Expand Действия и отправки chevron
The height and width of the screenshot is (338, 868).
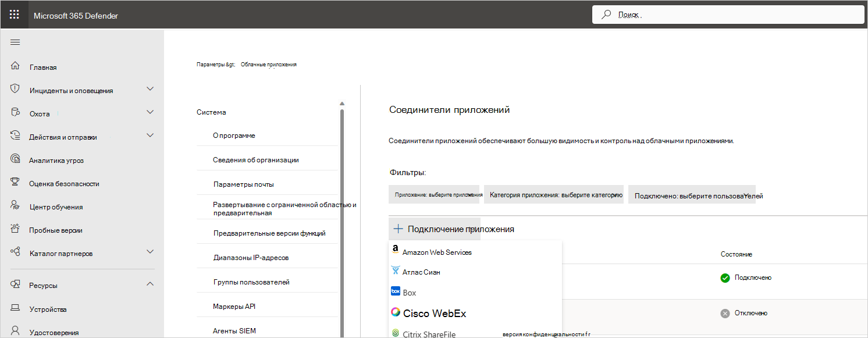[150, 136]
